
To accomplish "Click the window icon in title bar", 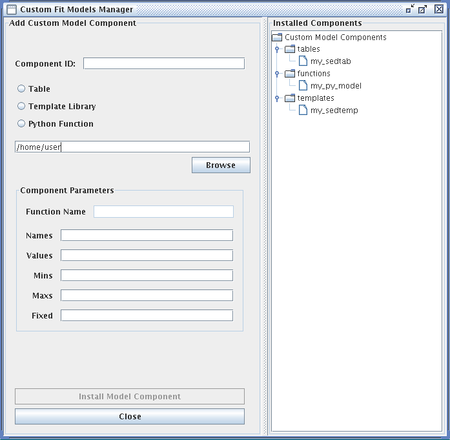I will [12, 9].
